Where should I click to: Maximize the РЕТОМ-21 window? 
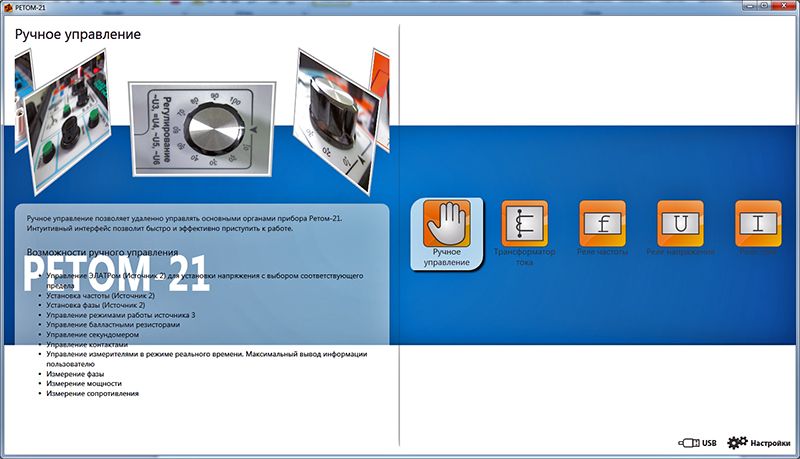[764, 6]
